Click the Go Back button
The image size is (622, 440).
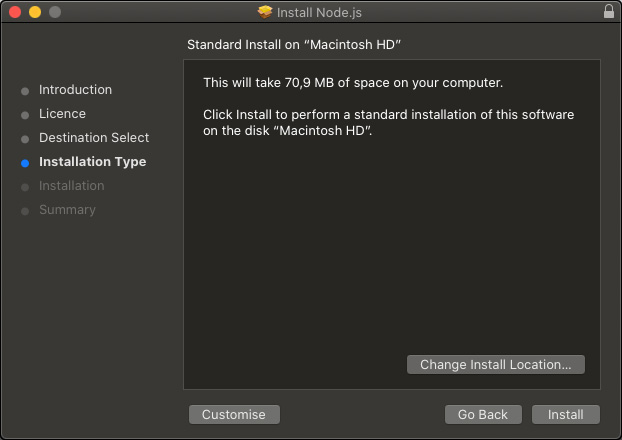483,414
